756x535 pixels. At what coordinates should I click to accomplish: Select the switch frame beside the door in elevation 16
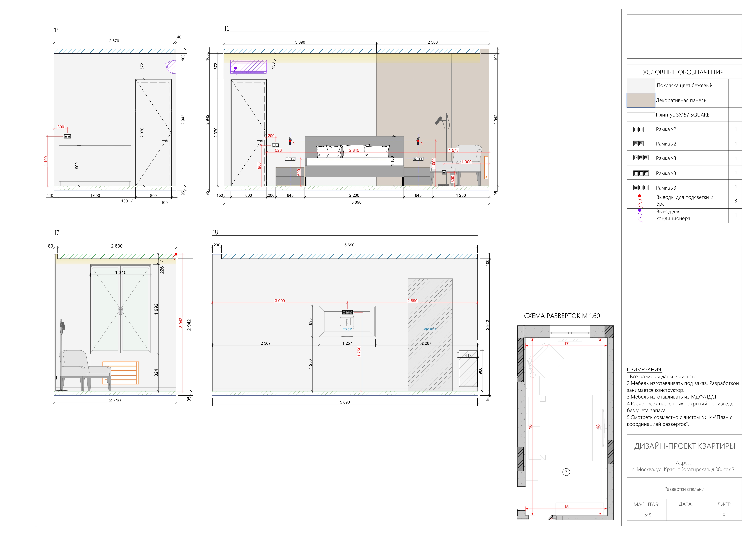pyautogui.click(x=276, y=145)
